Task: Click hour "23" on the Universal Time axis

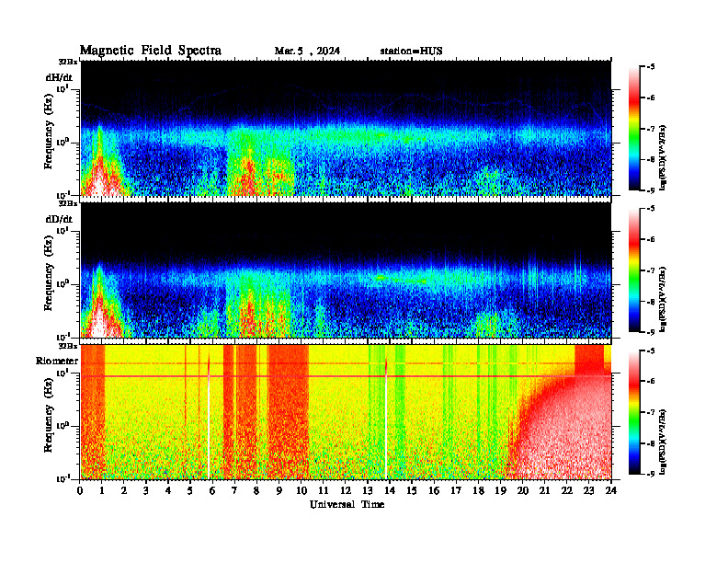Action: coord(588,490)
